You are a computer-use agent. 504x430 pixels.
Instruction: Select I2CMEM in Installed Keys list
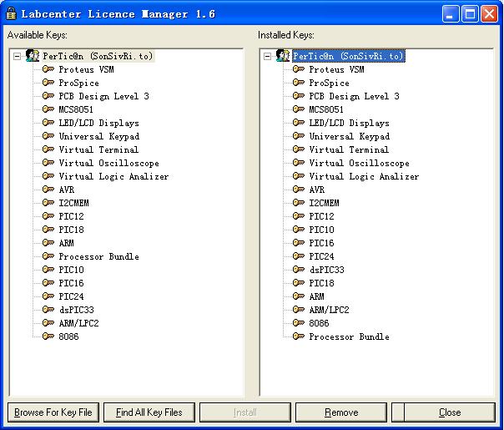pyautogui.click(x=324, y=203)
